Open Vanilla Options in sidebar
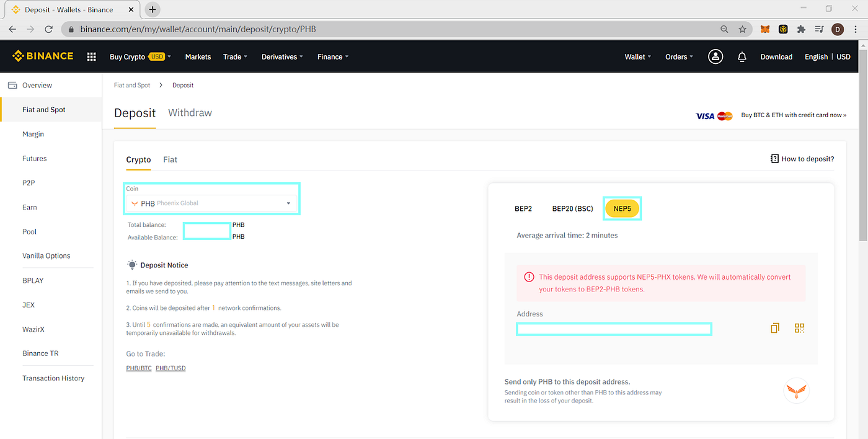The width and height of the screenshot is (868, 439). point(46,255)
